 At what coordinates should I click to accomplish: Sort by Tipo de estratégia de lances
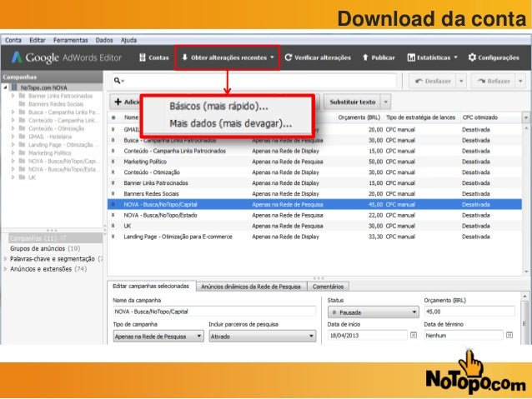click(x=420, y=117)
